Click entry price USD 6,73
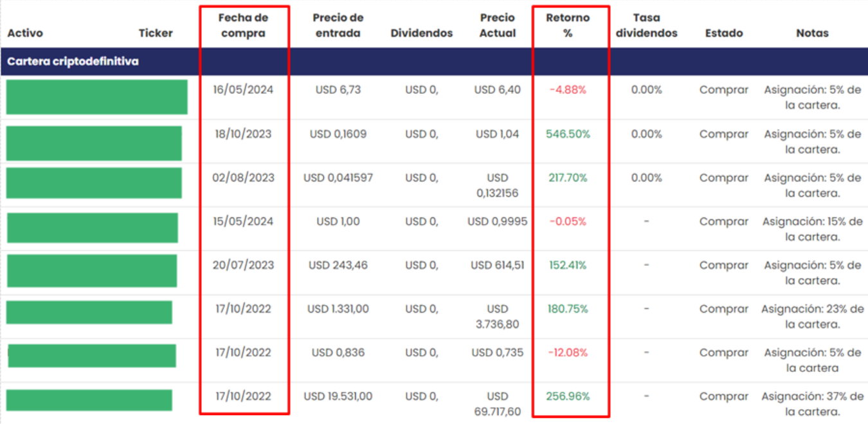The width and height of the screenshot is (868, 424). point(338,89)
